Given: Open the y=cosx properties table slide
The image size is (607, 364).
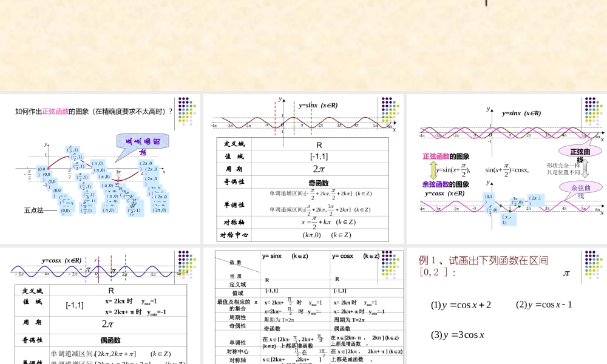Looking at the screenshot, I should pyautogui.click(x=100, y=306).
